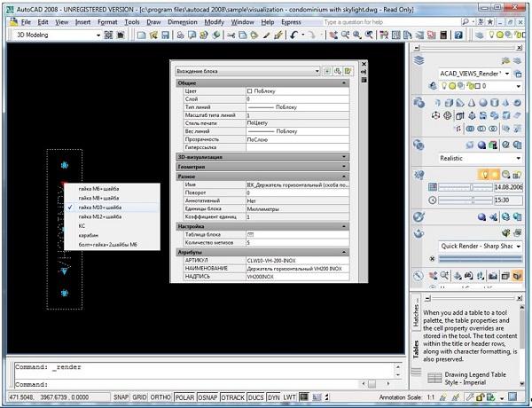Screen dimensions: 532x408
Task: Click the Materials sphere panel icon
Action: 419,216
